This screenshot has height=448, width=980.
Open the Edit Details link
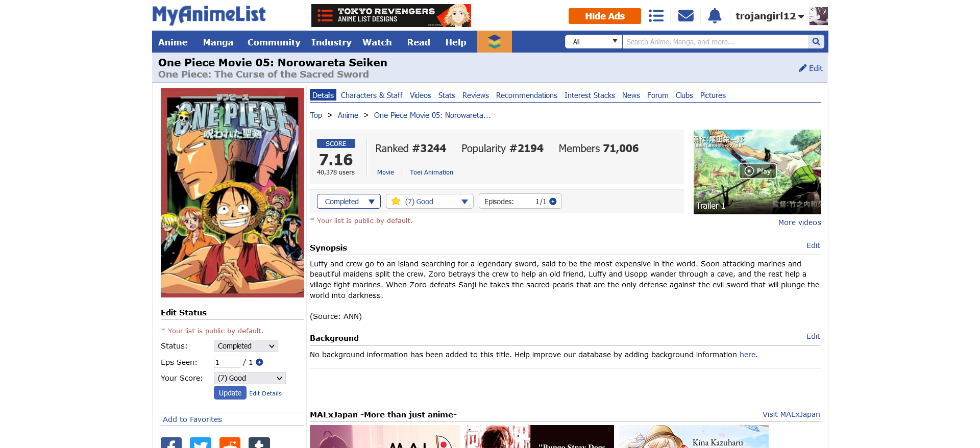(x=265, y=393)
